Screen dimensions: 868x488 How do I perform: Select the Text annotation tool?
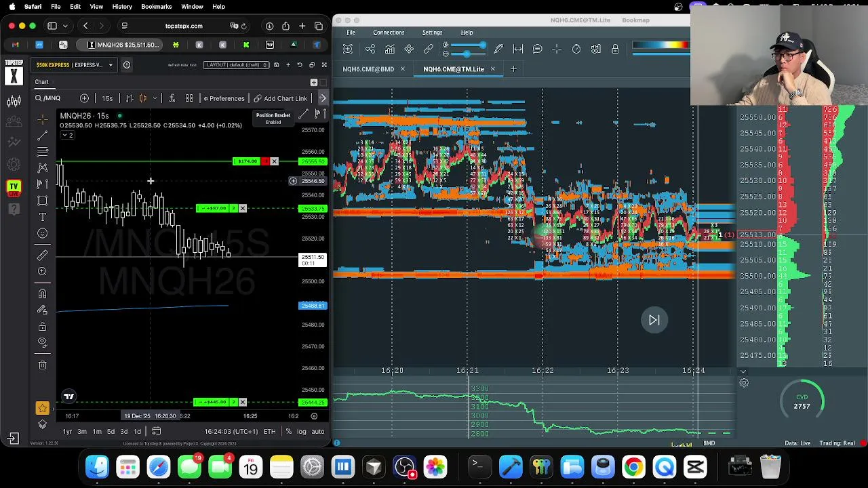42,217
